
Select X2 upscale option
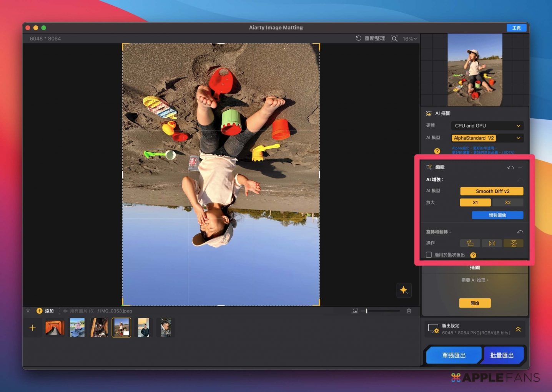click(507, 202)
